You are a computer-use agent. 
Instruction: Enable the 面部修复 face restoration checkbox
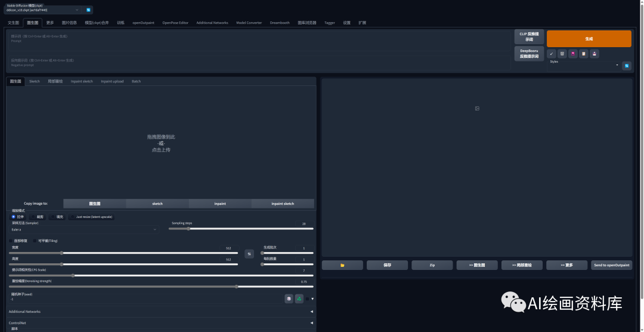pos(11,241)
